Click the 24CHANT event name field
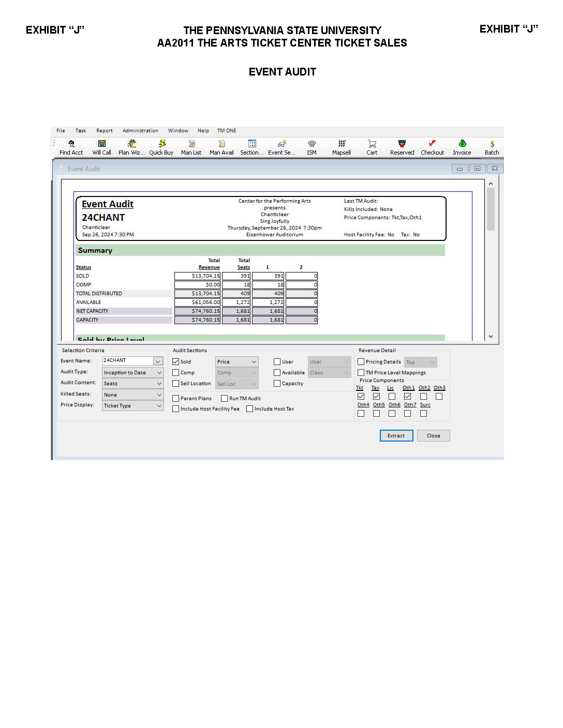 (128, 360)
